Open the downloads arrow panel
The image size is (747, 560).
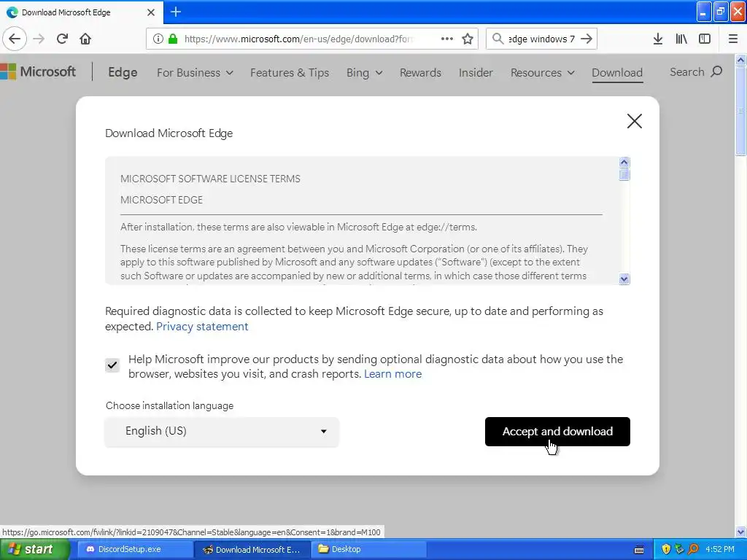[658, 39]
